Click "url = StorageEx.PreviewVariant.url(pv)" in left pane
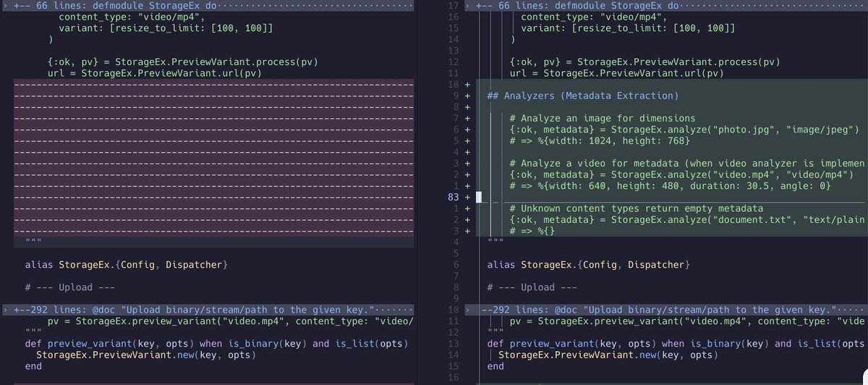Image resolution: width=868 pixels, height=385 pixels. (x=155, y=73)
